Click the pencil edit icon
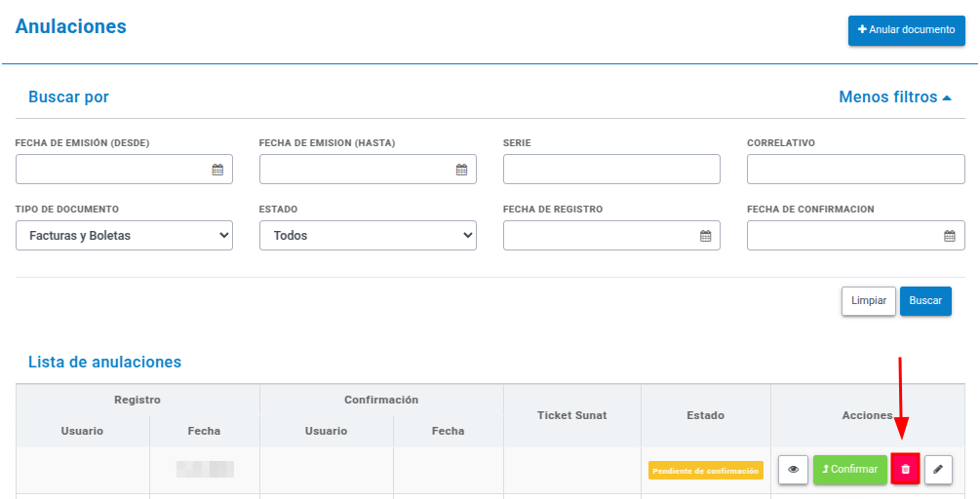This screenshot has width=980, height=499. (937, 470)
